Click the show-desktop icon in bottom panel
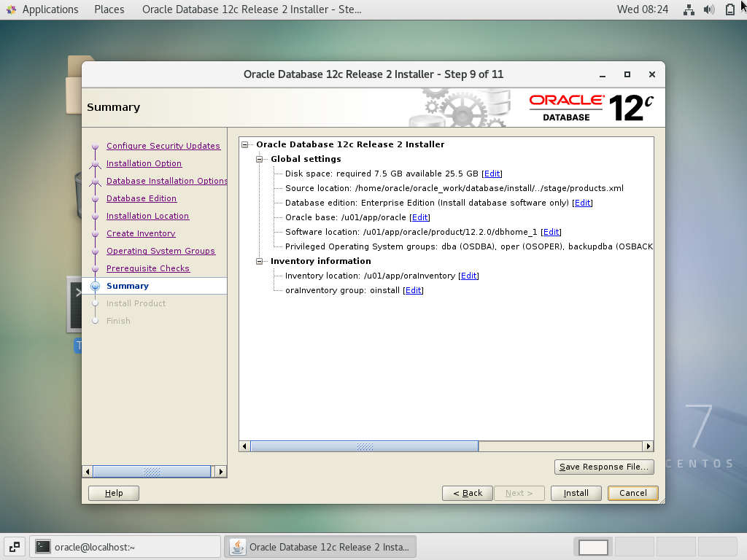Viewport: 747px width, 560px height. [15, 547]
